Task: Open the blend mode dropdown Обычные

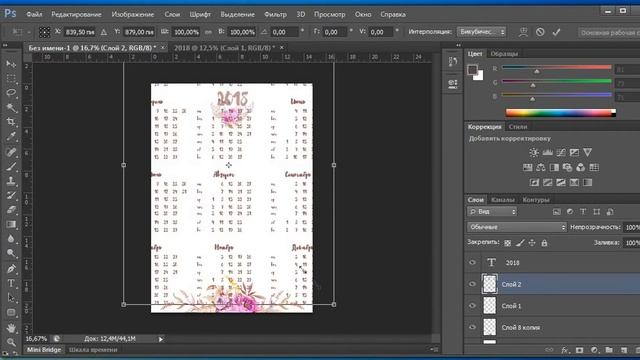Action: pos(517,227)
